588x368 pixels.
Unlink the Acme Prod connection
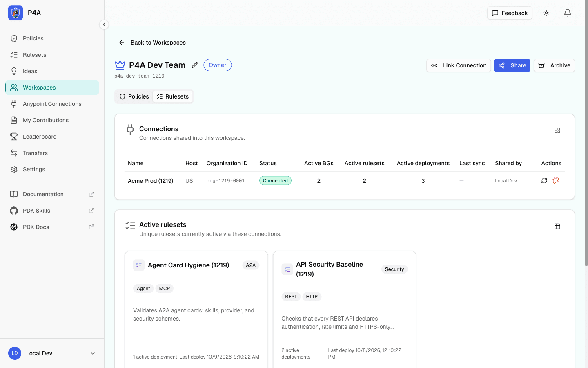click(x=556, y=180)
